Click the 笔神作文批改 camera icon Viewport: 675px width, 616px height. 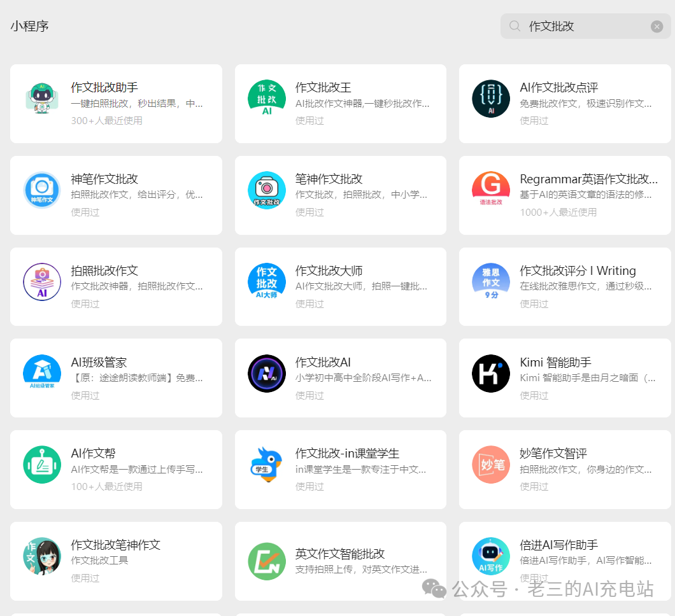click(267, 190)
